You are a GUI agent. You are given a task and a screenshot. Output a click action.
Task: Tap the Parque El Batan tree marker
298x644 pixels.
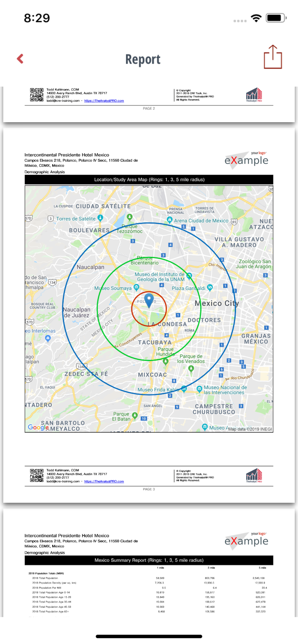[x=135, y=415]
